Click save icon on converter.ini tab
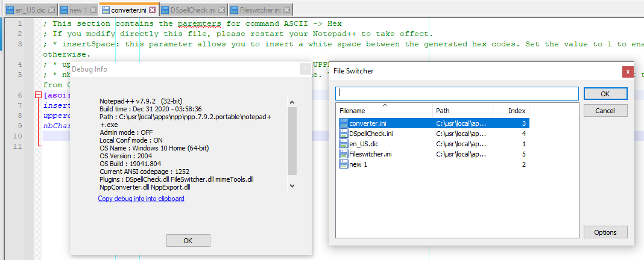The image size is (644, 260). (106, 10)
